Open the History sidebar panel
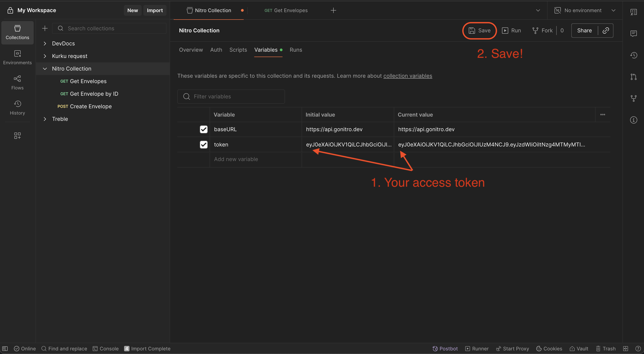The image size is (644, 354). click(x=17, y=108)
